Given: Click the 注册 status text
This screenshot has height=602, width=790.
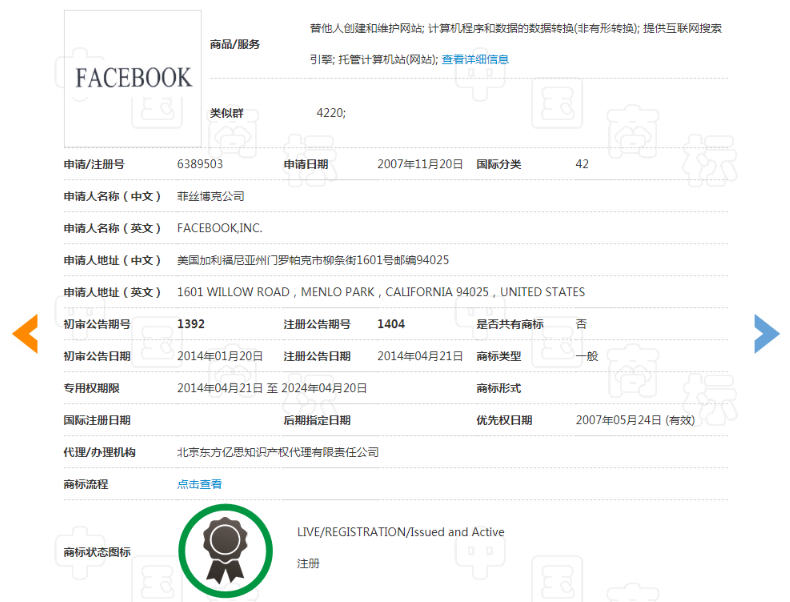Looking at the screenshot, I should 308,563.
